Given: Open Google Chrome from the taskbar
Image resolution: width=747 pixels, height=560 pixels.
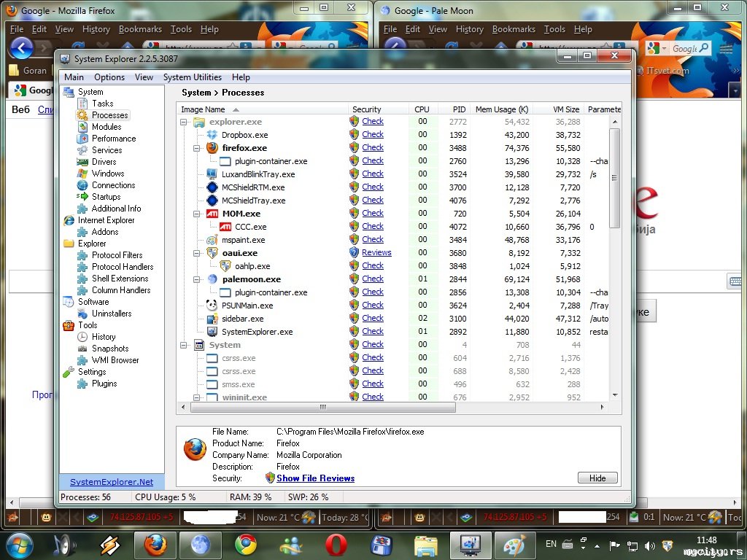Looking at the screenshot, I should click(245, 545).
